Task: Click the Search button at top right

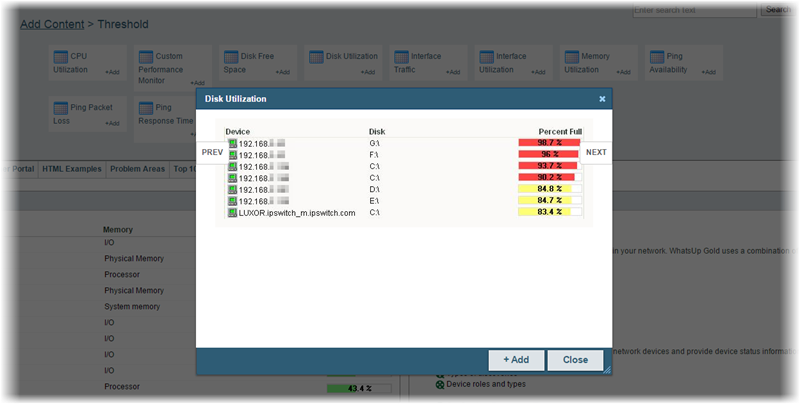Action: 778,10
